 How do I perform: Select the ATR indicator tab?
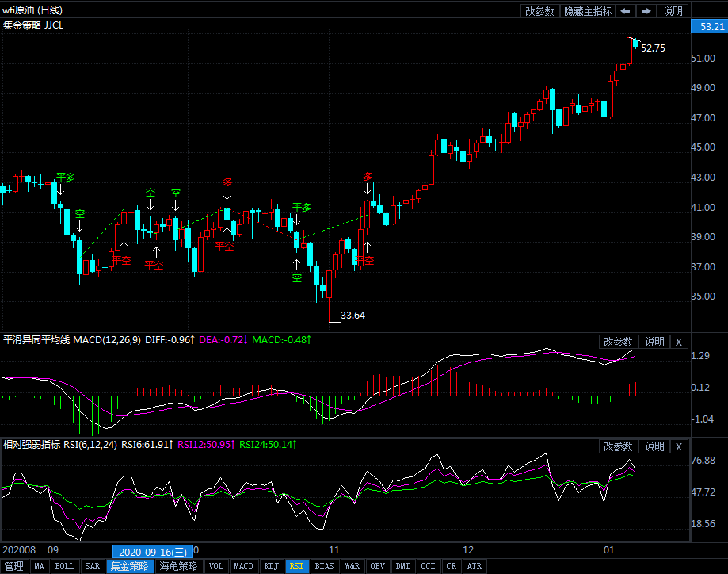coord(474,567)
